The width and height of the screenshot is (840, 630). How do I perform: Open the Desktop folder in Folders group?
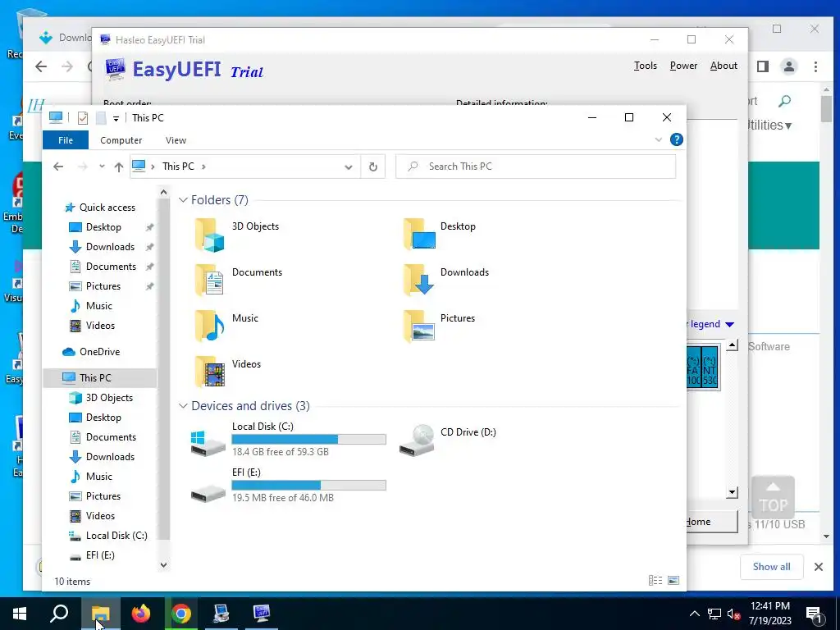(419, 235)
